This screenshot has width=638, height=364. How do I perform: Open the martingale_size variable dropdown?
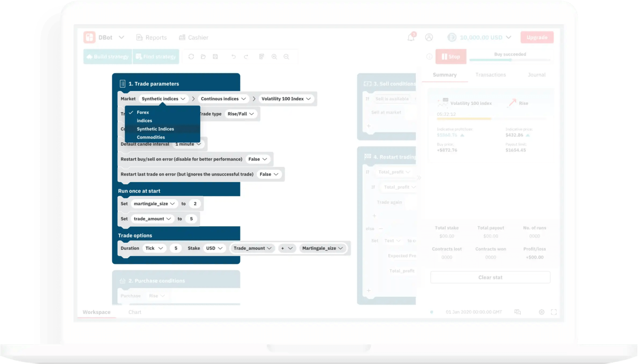pyautogui.click(x=154, y=204)
